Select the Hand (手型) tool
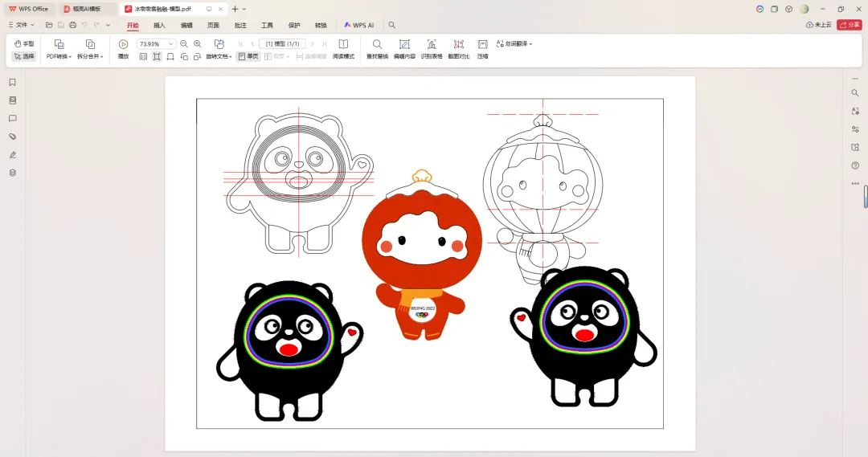The height and width of the screenshot is (457, 868). [x=24, y=43]
